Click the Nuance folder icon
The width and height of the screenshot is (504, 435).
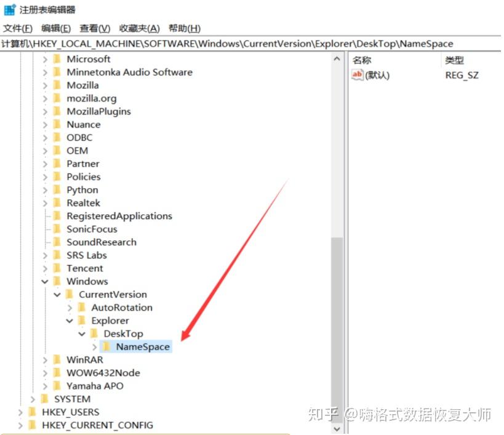click(57, 124)
